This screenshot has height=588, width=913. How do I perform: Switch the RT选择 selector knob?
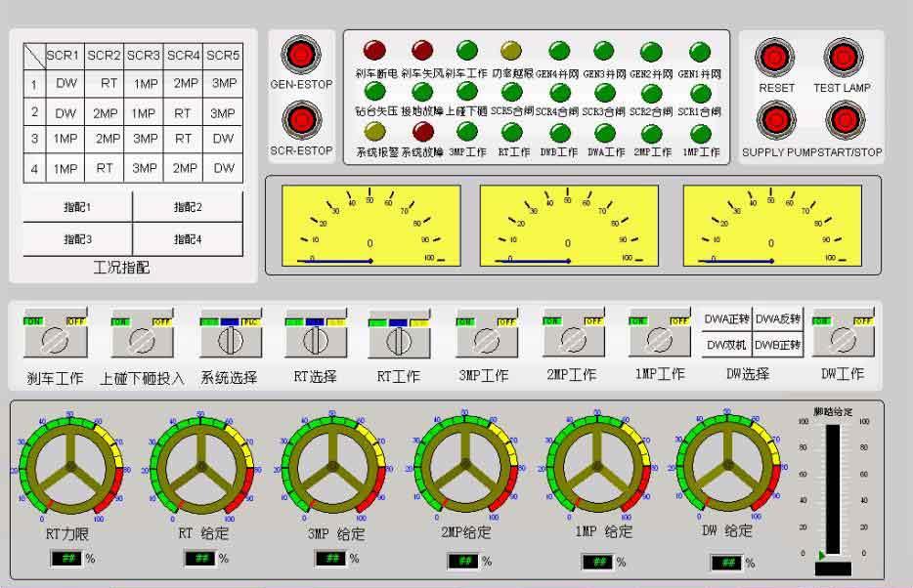coord(315,340)
